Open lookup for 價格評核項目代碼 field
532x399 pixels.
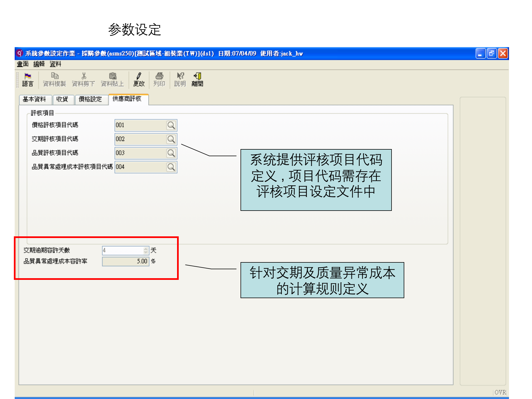[x=172, y=125]
